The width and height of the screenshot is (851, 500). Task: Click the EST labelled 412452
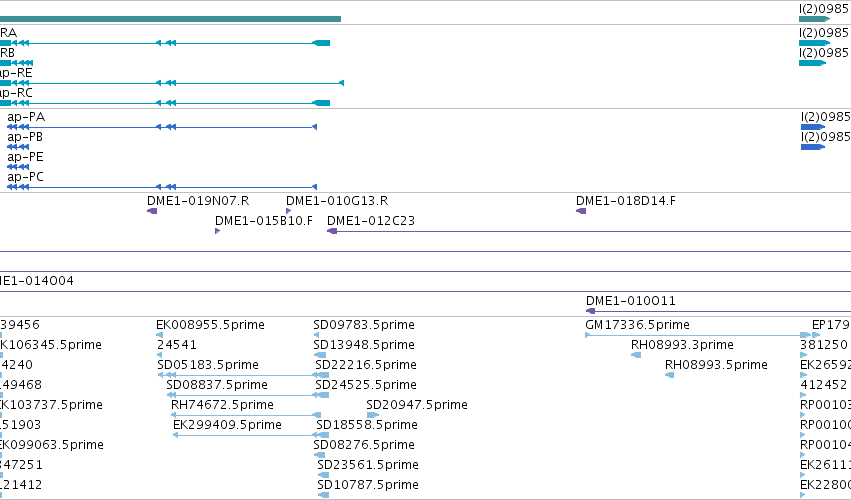coord(824,385)
